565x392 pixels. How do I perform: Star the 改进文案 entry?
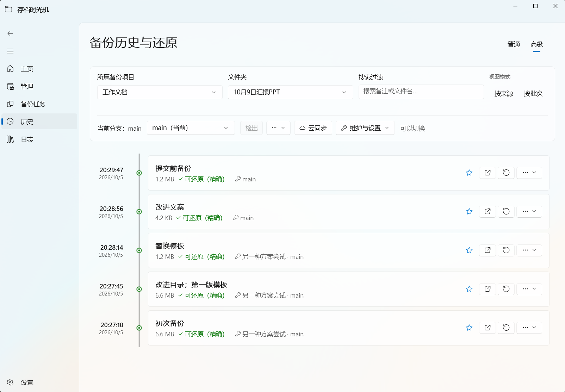coord(469,211)
